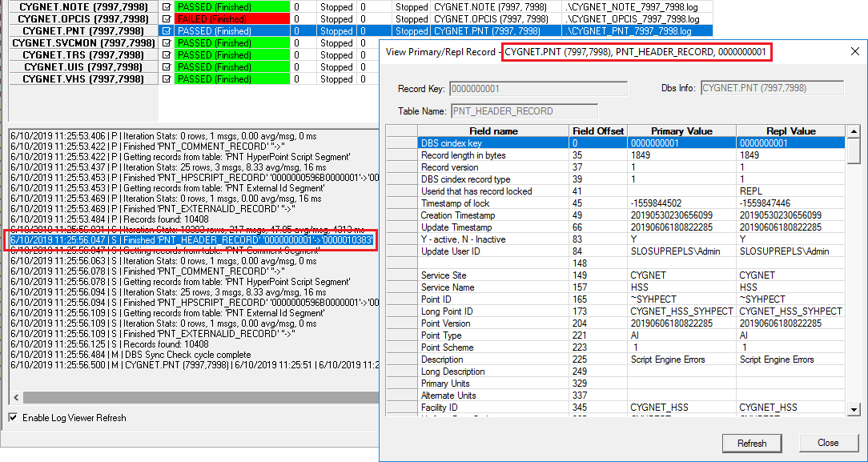Disable Enable Log Viewer Refresh checkbox
Viewport: 868px width, 462px height.
[x=14, y=418]
